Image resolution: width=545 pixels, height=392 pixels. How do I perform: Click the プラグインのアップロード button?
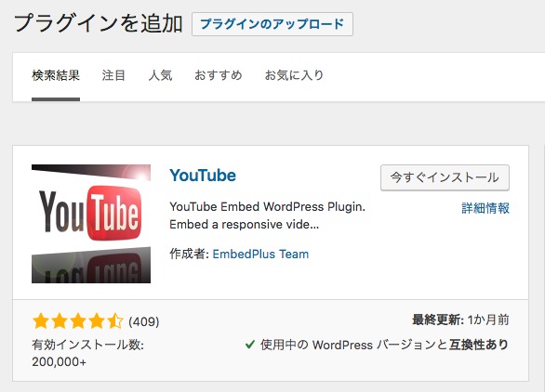(x=272, y=24)
